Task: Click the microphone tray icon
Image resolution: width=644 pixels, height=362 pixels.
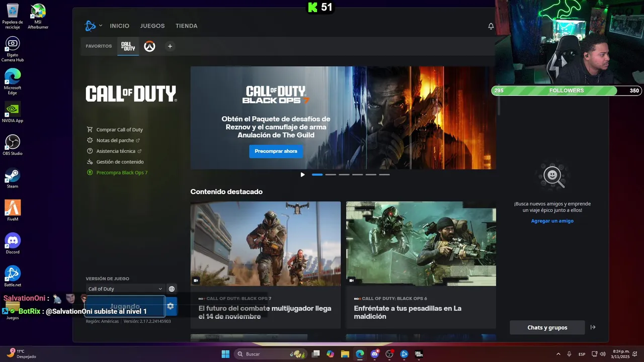Action: pyautogui.click(x=569, y=354)
